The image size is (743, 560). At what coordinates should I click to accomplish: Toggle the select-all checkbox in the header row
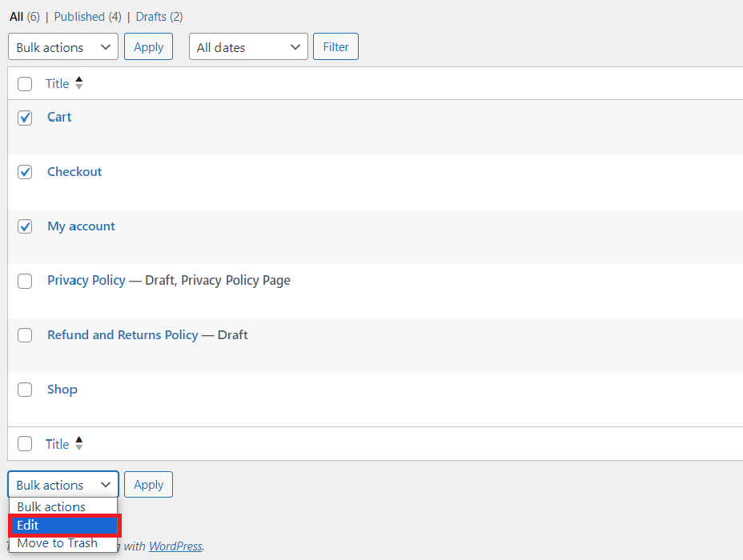(x=25, y=83)
